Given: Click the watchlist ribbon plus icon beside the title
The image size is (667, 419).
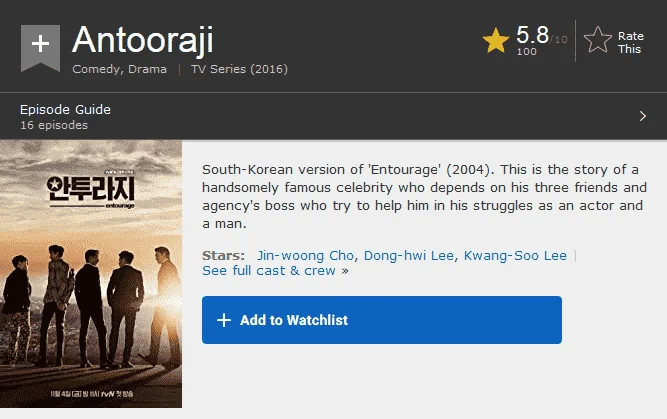Looking at the screenshot, I should [40, 47].
